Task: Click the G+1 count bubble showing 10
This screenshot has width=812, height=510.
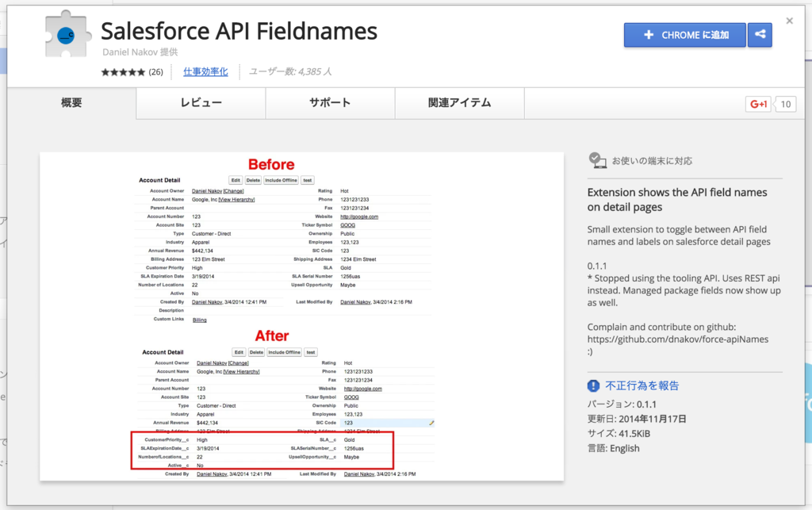Action: pyautogui.click(x=785, y=104)
